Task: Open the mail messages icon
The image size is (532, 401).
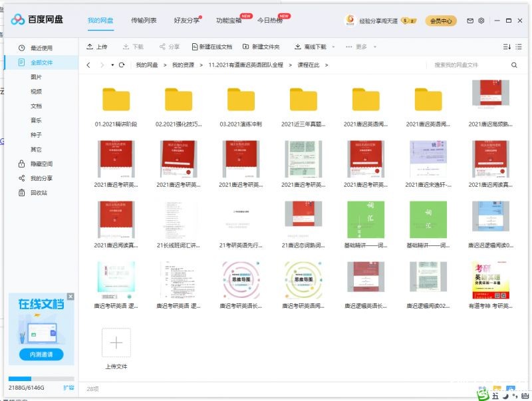Action: pyautogui.click(x=470, y=21)
